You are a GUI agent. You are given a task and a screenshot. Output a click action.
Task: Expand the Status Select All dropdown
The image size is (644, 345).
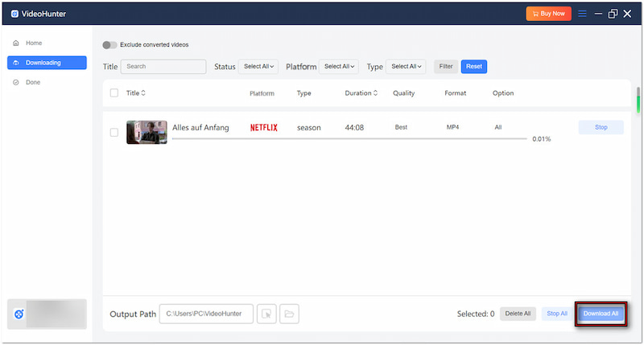(258, 67)
